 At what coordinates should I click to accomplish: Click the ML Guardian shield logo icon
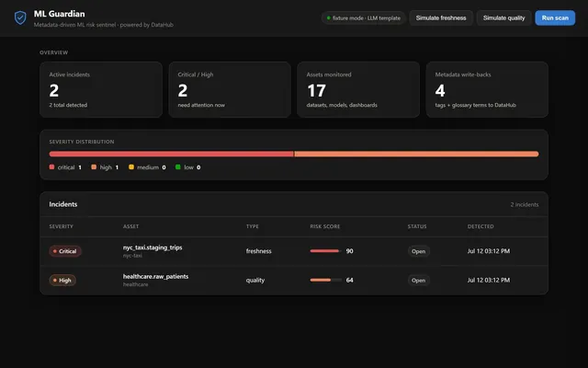[20, 17]
